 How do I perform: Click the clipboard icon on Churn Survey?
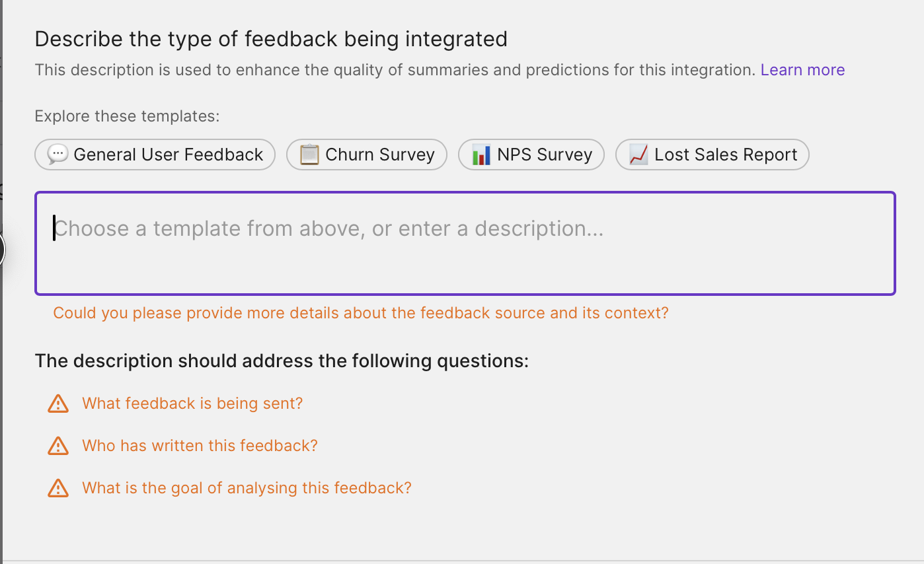[309, 155]
